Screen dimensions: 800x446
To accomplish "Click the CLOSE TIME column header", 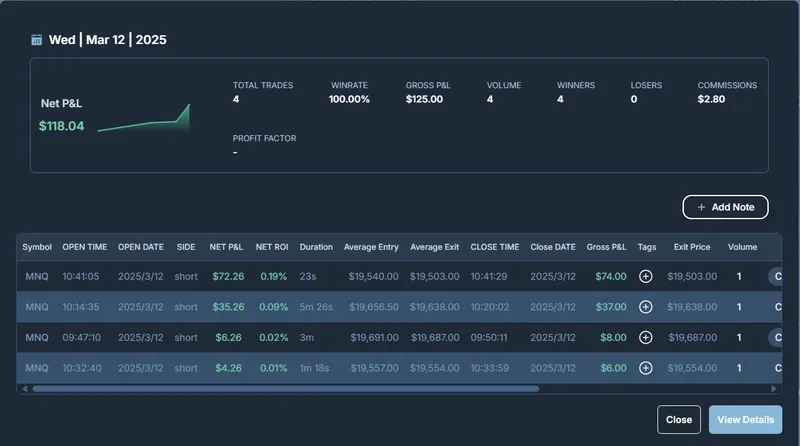I will click(x=495, y=247).
